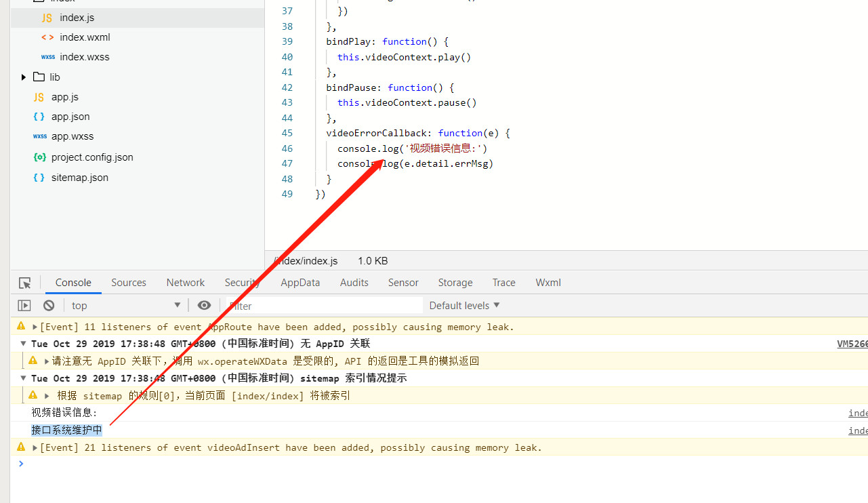868x503 pixels.
Task: Select index.js file icon in tree
Action: (x=47, y=18)
